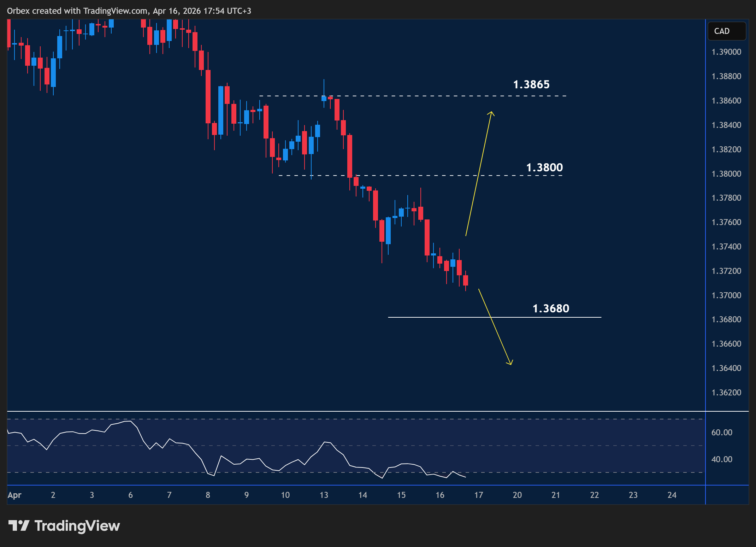Select the dashed resistance line at 1.3865
Viewport: 756px width, 547px height.
406,95
